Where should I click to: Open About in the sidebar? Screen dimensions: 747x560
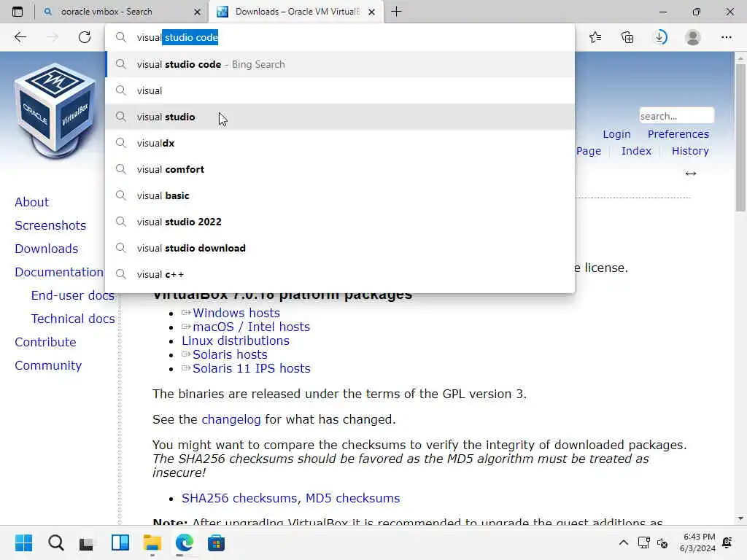pyautogui.click(x=31, y=202)
